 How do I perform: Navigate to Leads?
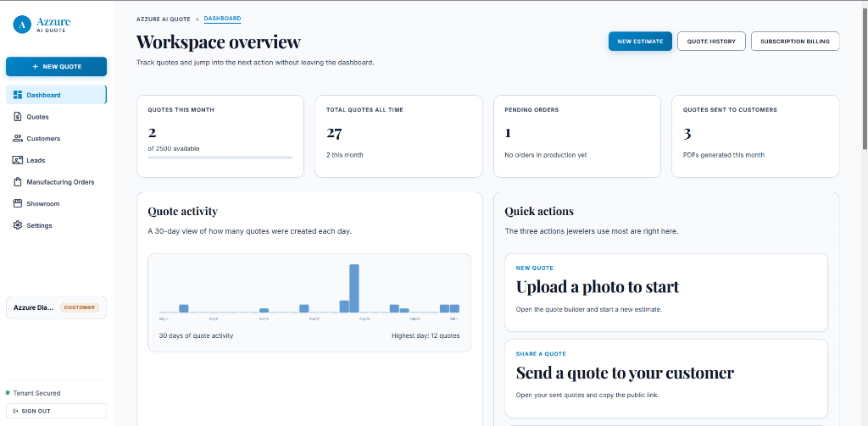(56, 160)
